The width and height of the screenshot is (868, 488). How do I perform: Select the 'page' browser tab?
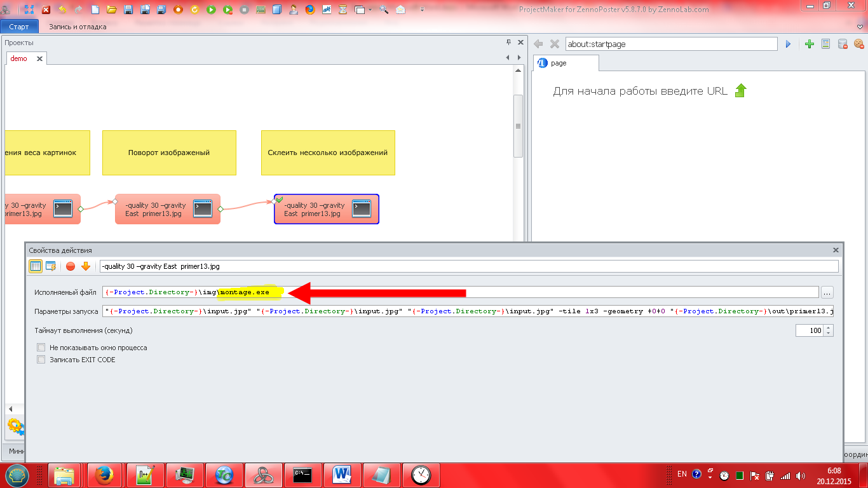[566, 63]
